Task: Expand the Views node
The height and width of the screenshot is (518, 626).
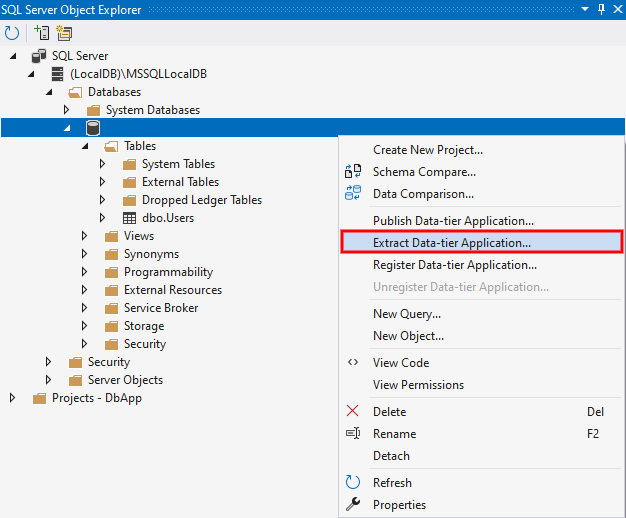Action: tap(85, 236)
